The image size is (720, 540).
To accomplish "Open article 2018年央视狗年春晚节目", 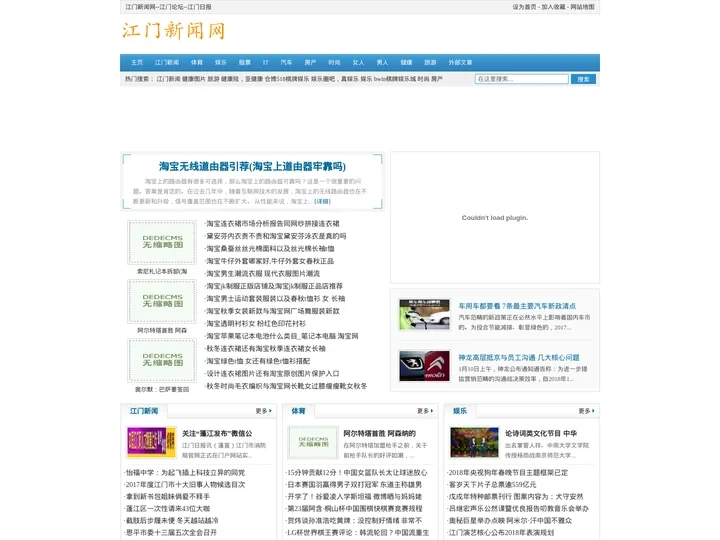I will point(508,472).
